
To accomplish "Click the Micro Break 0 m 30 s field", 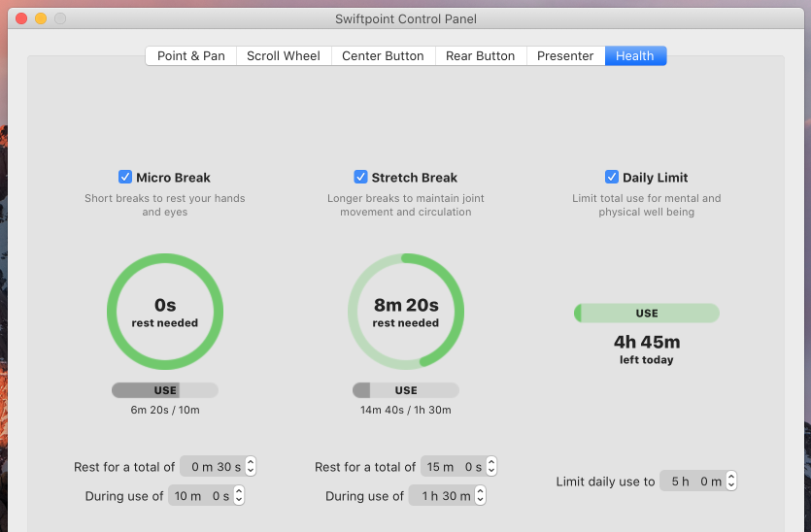I will [x=213, y=466].
